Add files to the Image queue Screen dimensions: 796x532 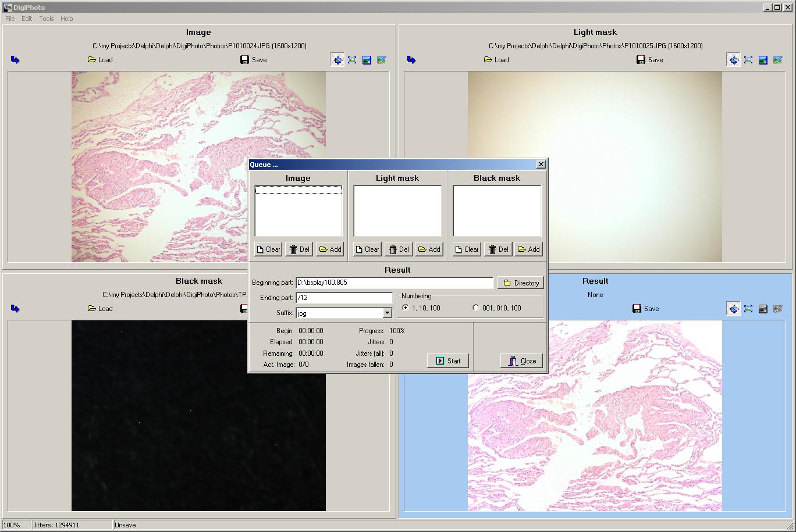[x=330, y=249]
